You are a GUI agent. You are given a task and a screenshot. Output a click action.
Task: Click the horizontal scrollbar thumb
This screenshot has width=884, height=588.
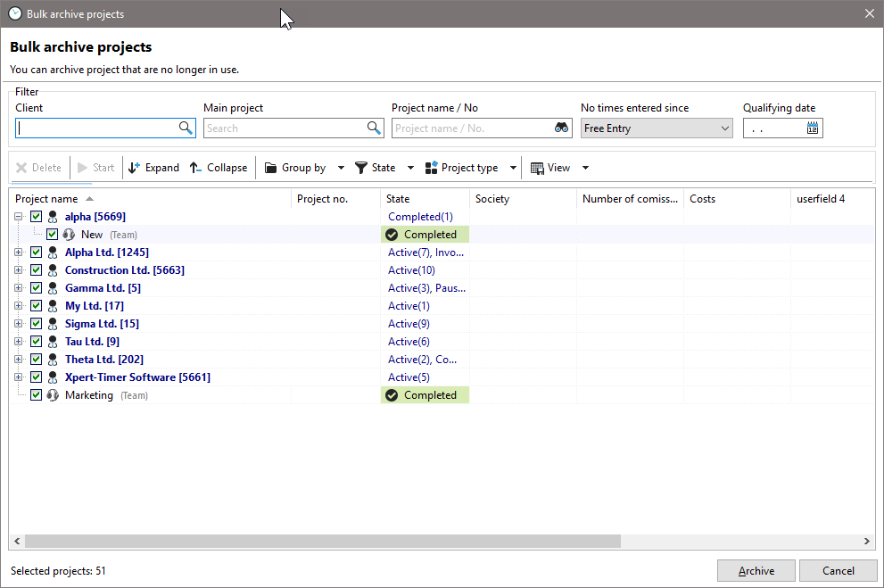coord(323,542)
